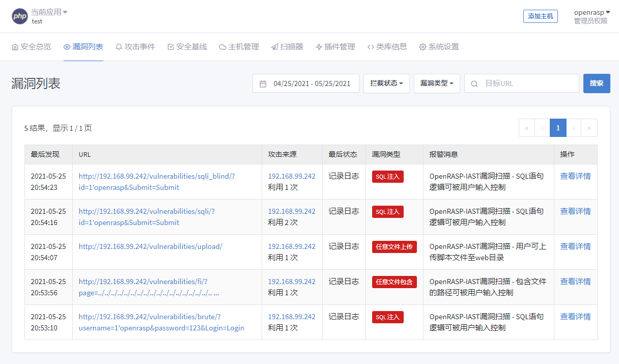
Task: Click 查看详情 for the 20:54:16 sqli row
Action: (x=575, y=211)
